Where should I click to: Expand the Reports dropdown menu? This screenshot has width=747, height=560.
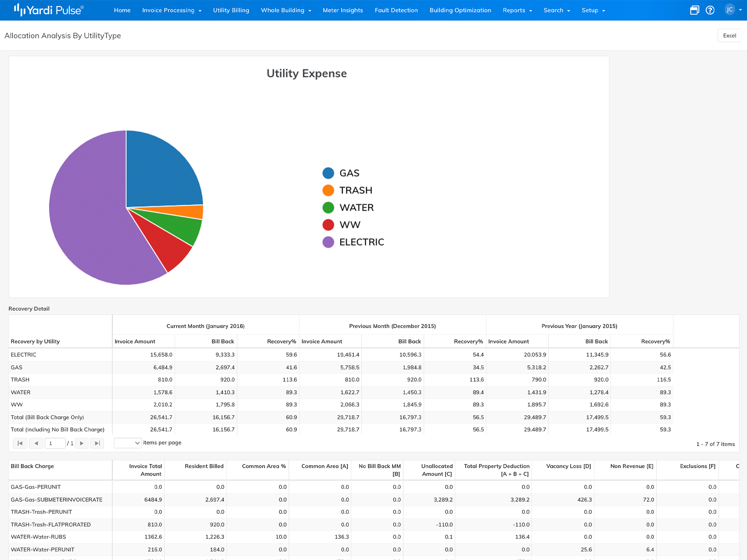tap(517, 10)
